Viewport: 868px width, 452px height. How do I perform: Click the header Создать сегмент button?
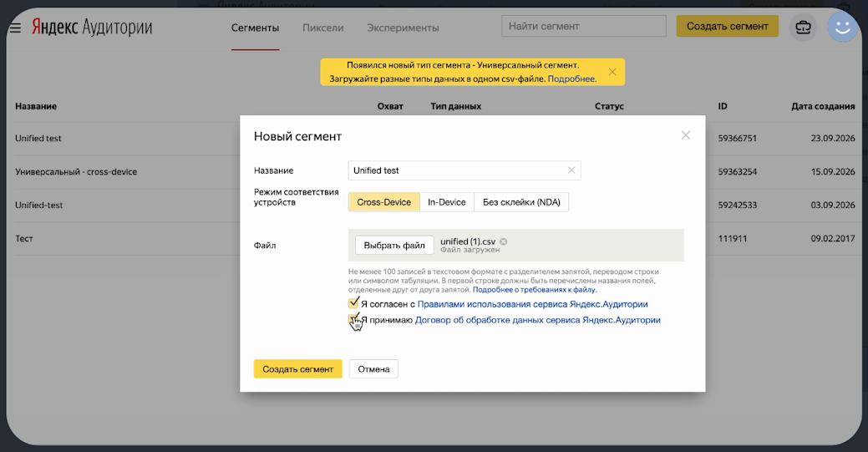tap(728, 26)
